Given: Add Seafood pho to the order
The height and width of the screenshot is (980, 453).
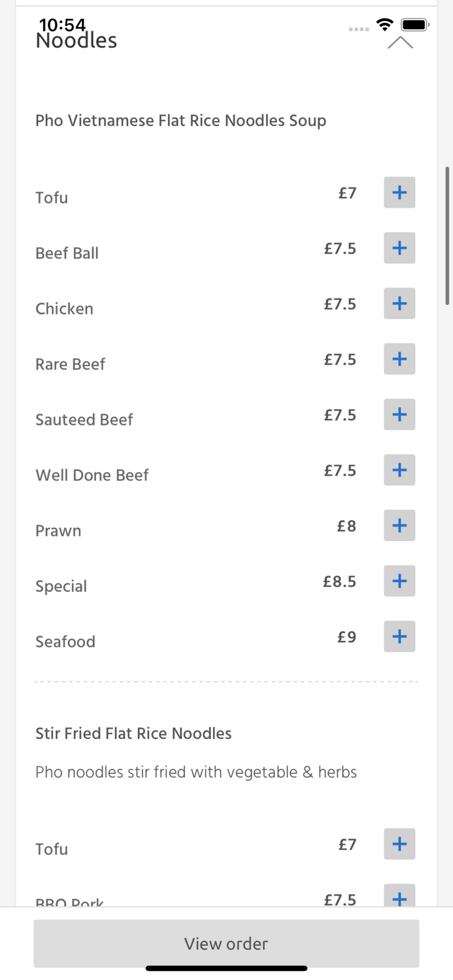Looking at the screenshot, I should (399, 636).
